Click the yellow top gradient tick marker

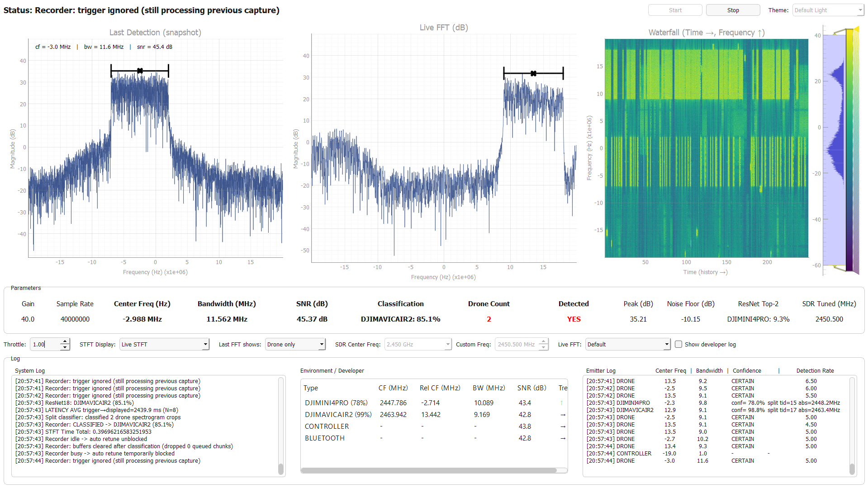click(856, 29)
